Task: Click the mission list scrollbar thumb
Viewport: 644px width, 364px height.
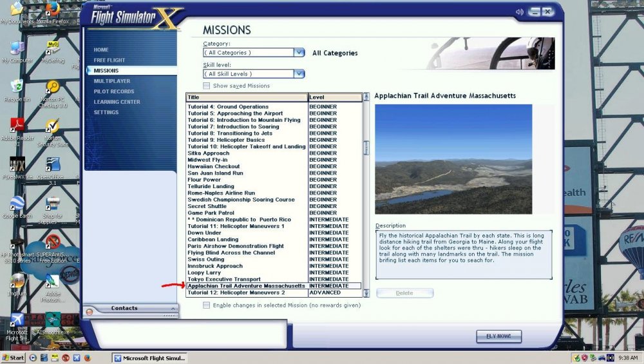Action: click(366, 148)
